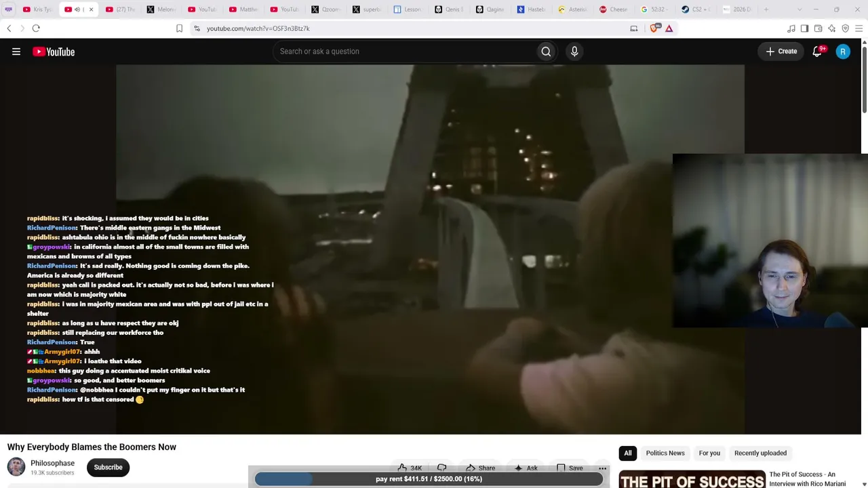Switch to the CS2 Steam tab
Viewport: 868px width, 488px height.
(696, 9)
